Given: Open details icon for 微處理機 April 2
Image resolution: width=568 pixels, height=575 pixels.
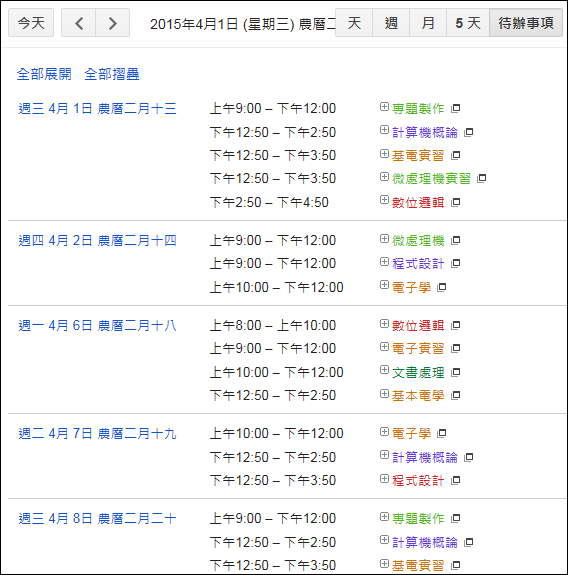Looking at the screenshot, I should 455,240.
